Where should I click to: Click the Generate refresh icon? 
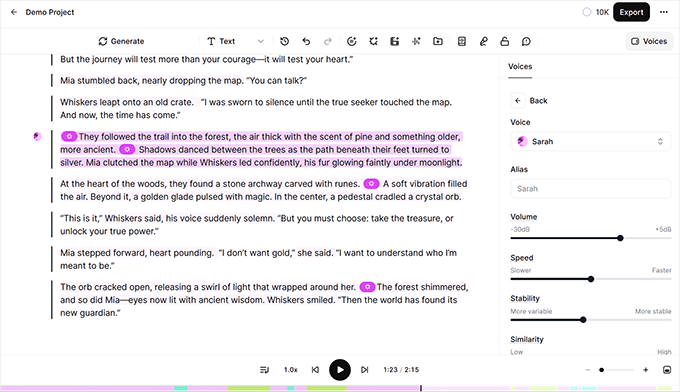coord(103,41)
